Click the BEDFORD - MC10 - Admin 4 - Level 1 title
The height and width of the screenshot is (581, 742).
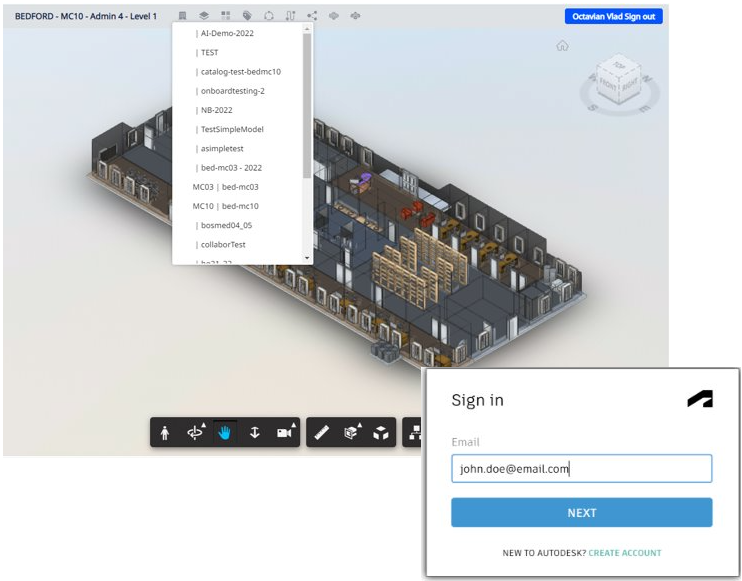tap(86, 16)
